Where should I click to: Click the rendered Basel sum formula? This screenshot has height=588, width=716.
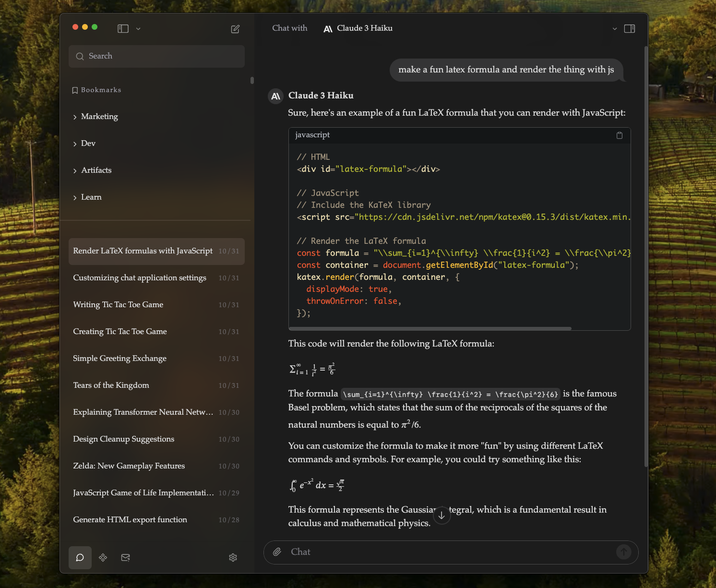[x=312, y=369]
